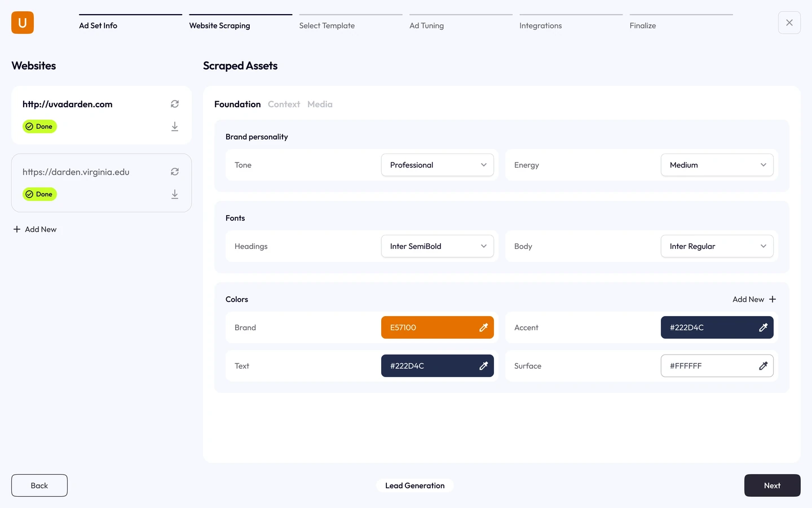Close the ad set wizard
The height and width of the screenshot is (508, 812).
(789, 23)
